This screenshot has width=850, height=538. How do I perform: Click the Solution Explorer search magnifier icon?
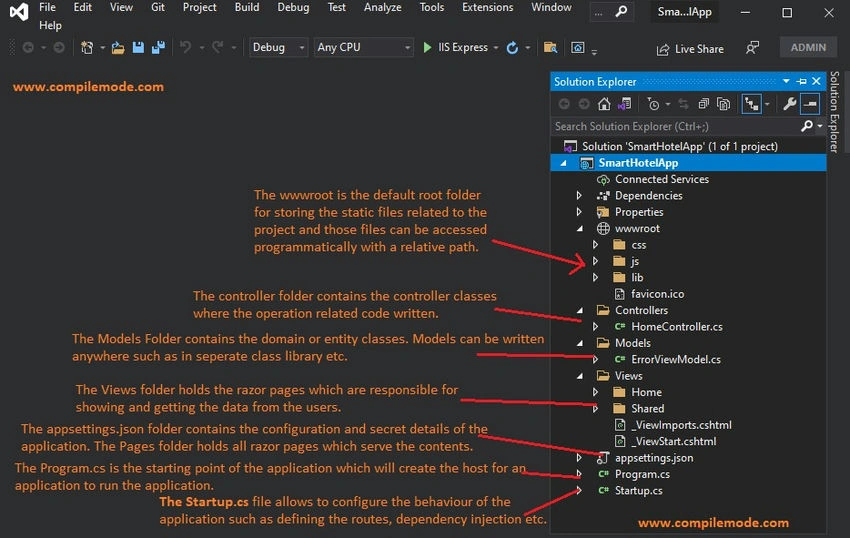(807, 126)
